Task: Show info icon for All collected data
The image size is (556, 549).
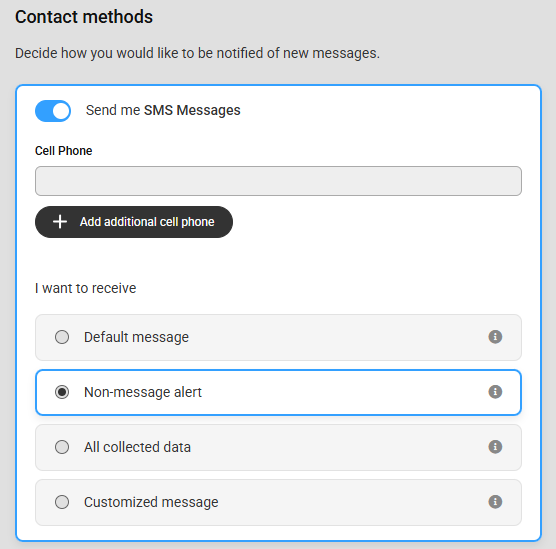Action: 495,447
